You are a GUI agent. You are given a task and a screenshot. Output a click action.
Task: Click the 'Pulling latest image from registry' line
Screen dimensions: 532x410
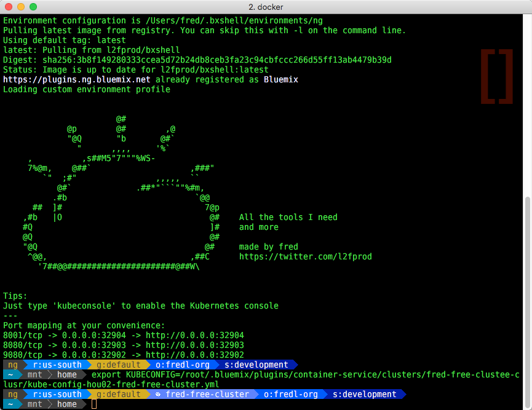205,31
